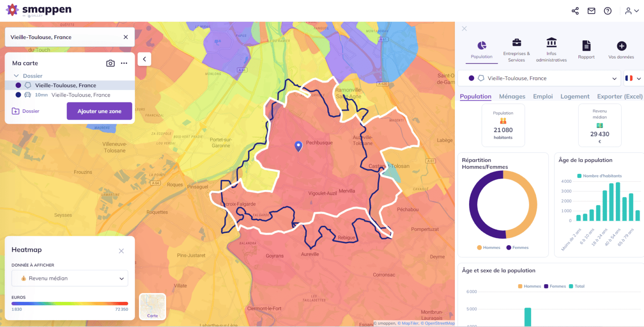This screenshot has width=644, height=327.
Task: Switch to the Ménages tab
Action: (512, 97)
